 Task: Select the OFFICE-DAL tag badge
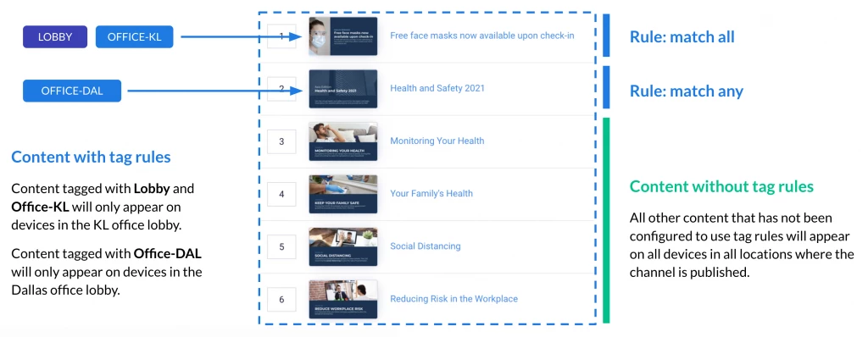click(72, 91)
